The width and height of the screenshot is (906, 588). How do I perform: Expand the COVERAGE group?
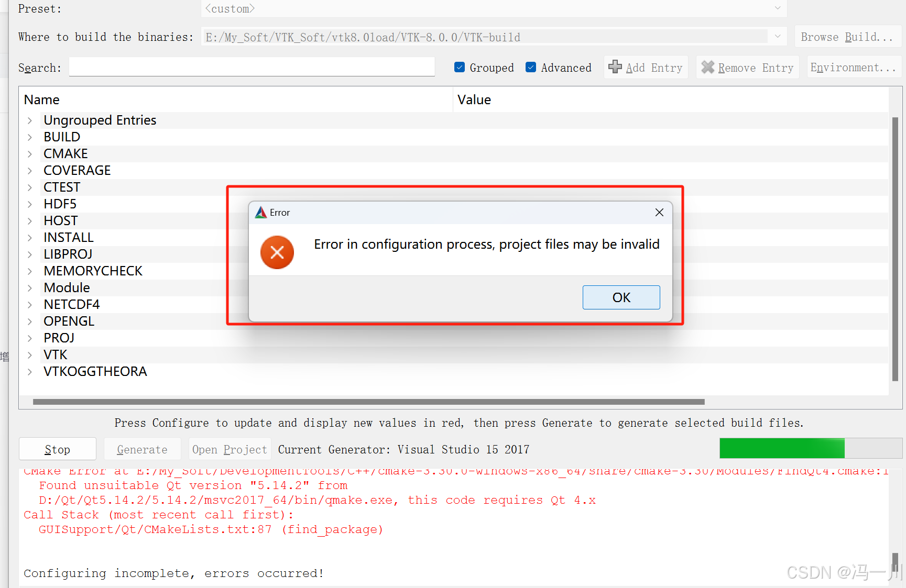pyautogui.click(x=30, y=171)
